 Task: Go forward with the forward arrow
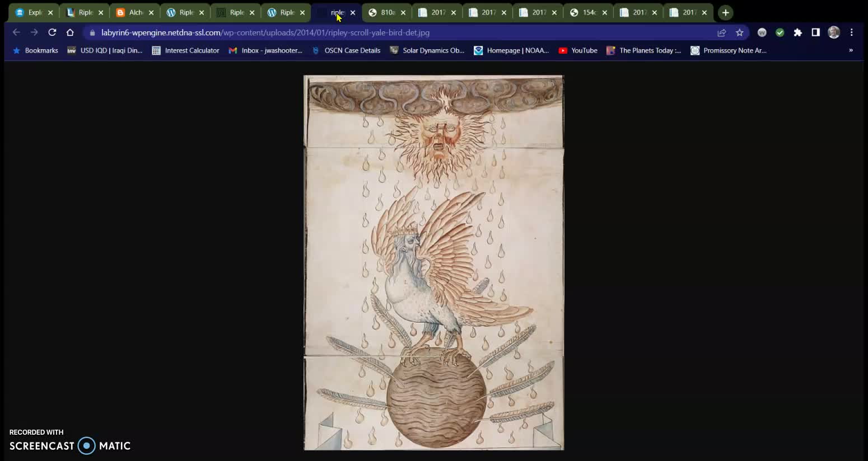[34, 32]
